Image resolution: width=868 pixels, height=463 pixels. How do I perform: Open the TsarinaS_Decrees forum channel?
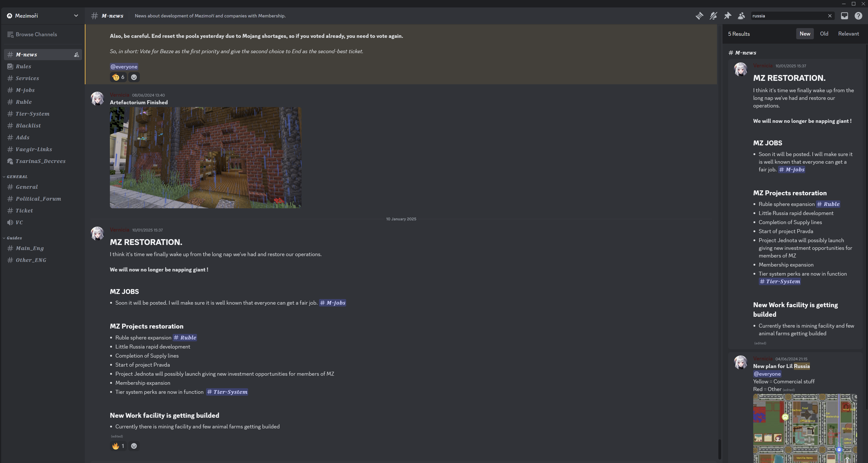tap(43, 161)
